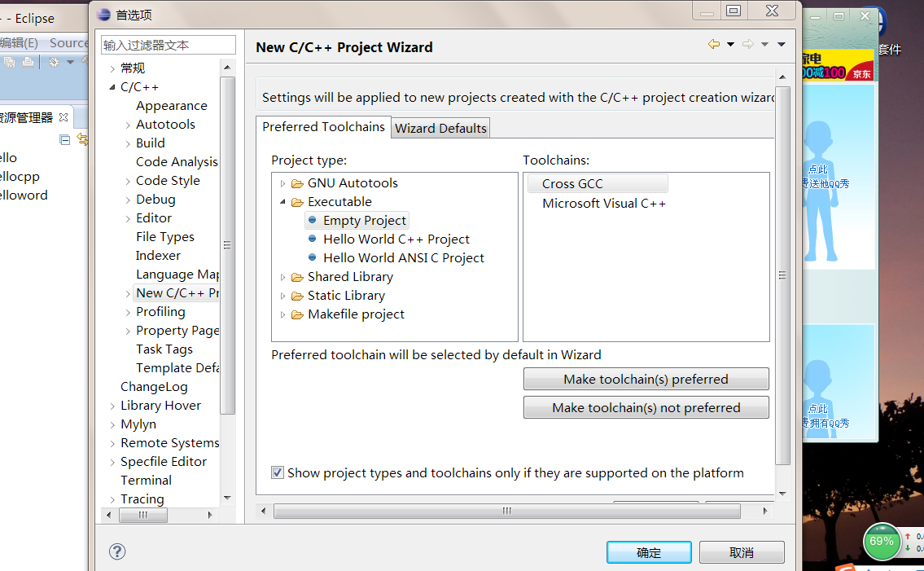This screenshot has height=571, width=924.
Task: Close the resource explorer view tab
Action: click(x=63, y=117)
